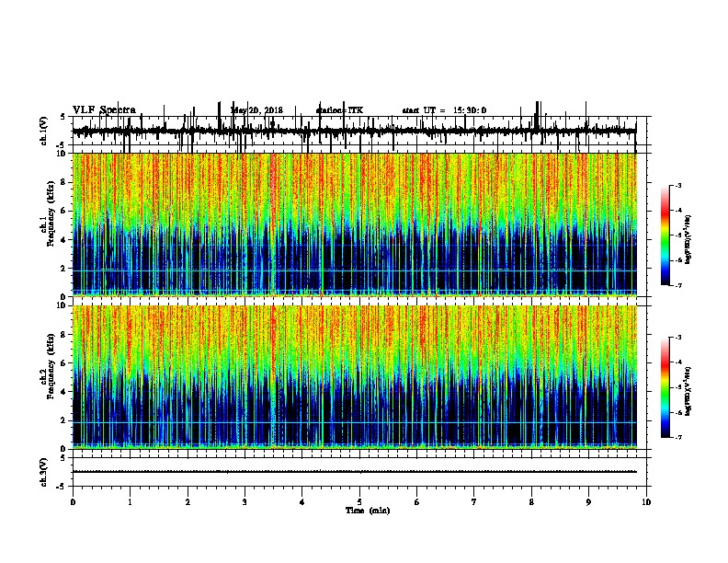
Task: Click the ch.2 spectrogram color scale bar
Action: (665, 387)
